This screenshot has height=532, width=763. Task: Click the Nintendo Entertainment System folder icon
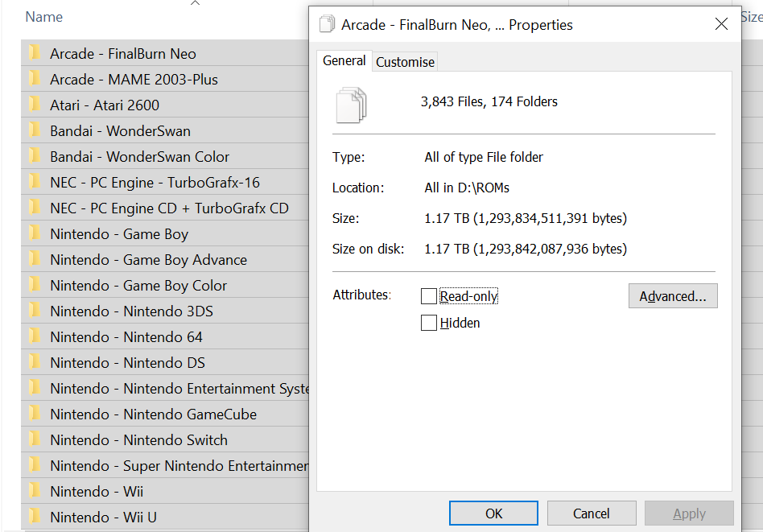pyautogui.click(x=35, y=387)
